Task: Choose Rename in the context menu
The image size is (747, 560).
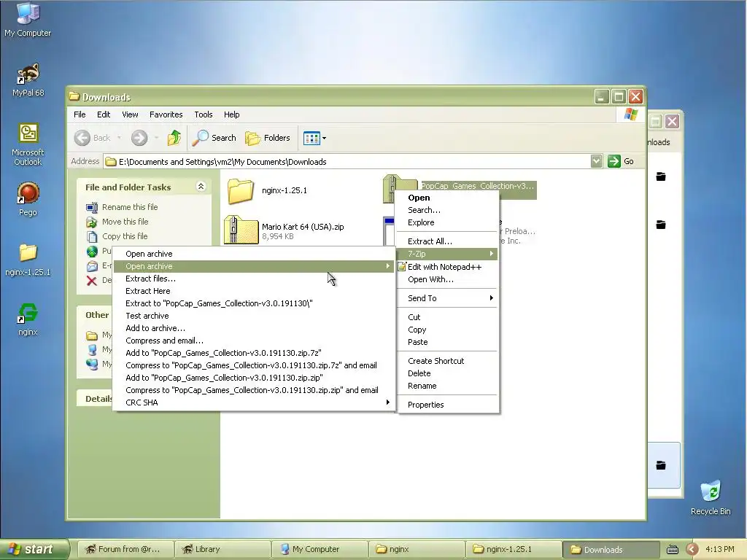Action: (x=447, y=386)
